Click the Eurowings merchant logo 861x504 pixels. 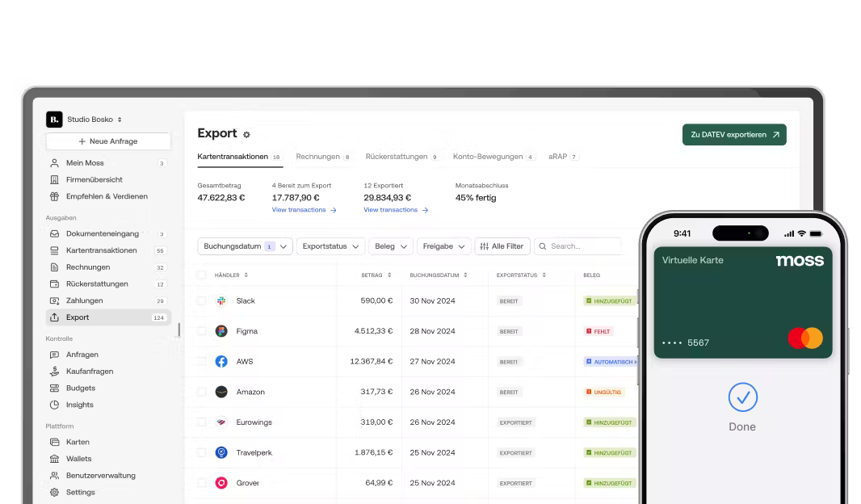(221, 422)
